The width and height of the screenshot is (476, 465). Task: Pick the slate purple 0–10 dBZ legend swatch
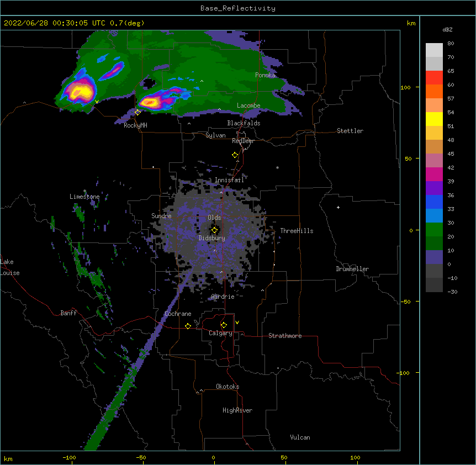point(434,257)
